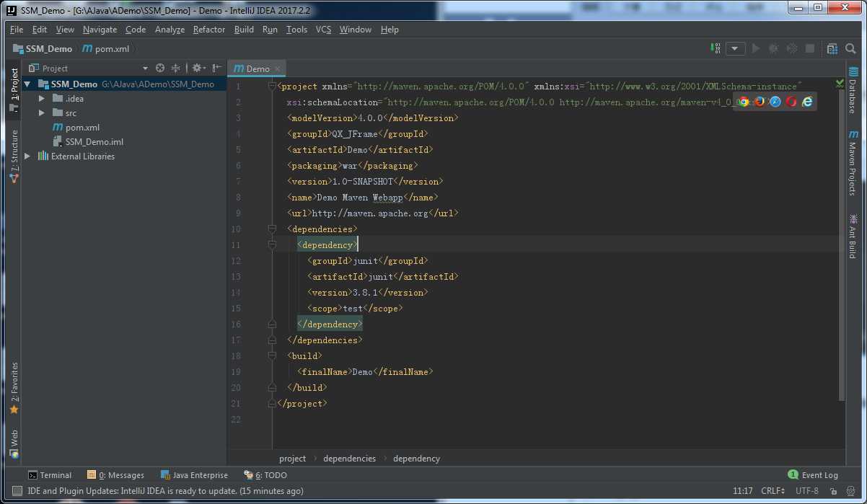
Task: Click 'project' in editor breadcrumb bar
Action: (292, 459)
